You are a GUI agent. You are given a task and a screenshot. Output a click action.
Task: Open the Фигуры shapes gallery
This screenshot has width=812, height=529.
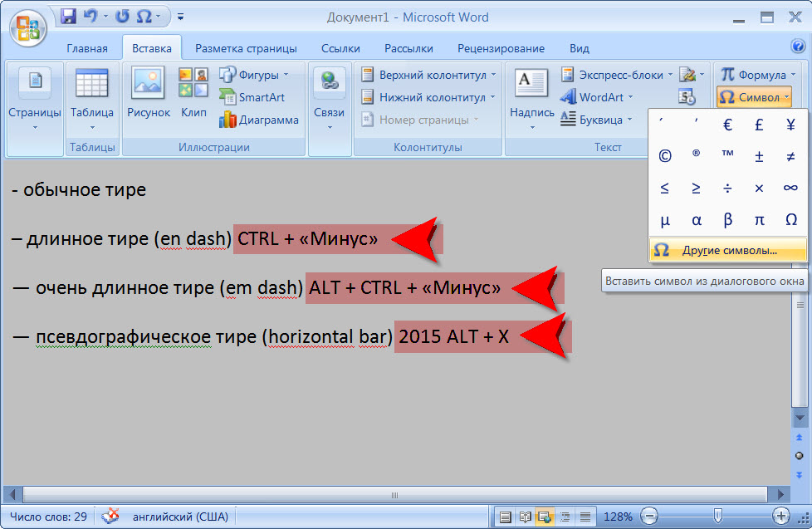(x=254, y=75)
